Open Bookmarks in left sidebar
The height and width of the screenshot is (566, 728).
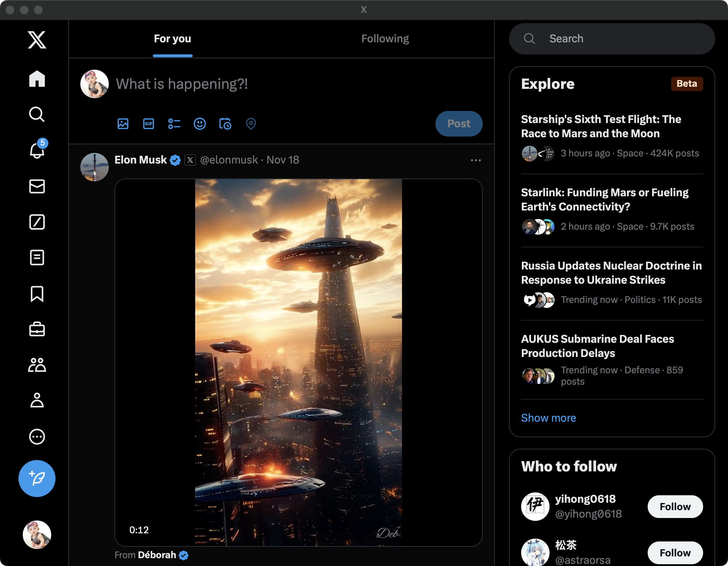tap(37, 294)
